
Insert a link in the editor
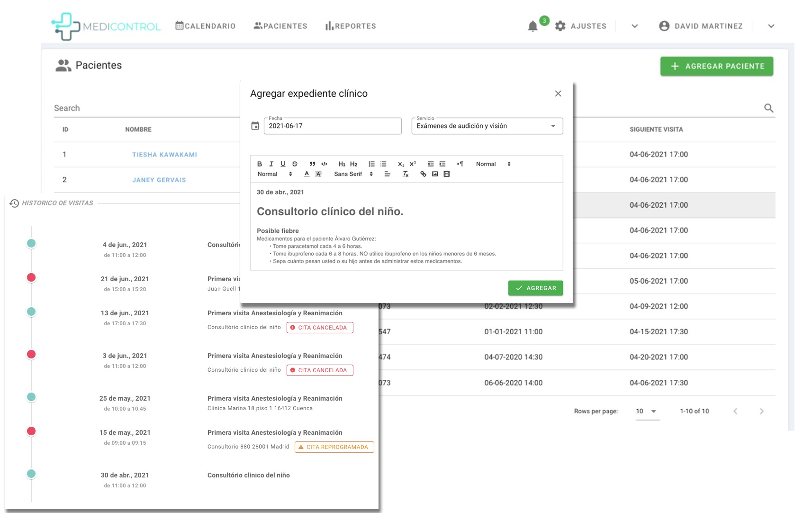[423, 174]
